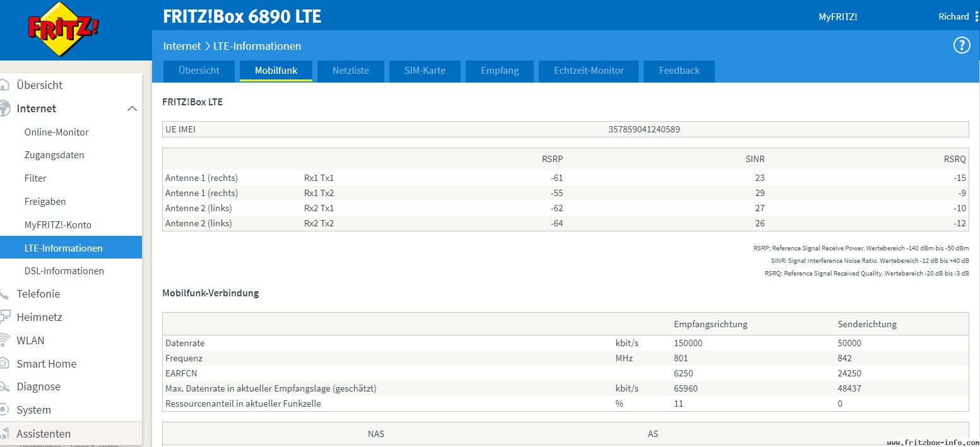Screen dimensions: 980x447
Task: Open the Telefonie menu
Action: pyautogui.click(x=38, y=294)
